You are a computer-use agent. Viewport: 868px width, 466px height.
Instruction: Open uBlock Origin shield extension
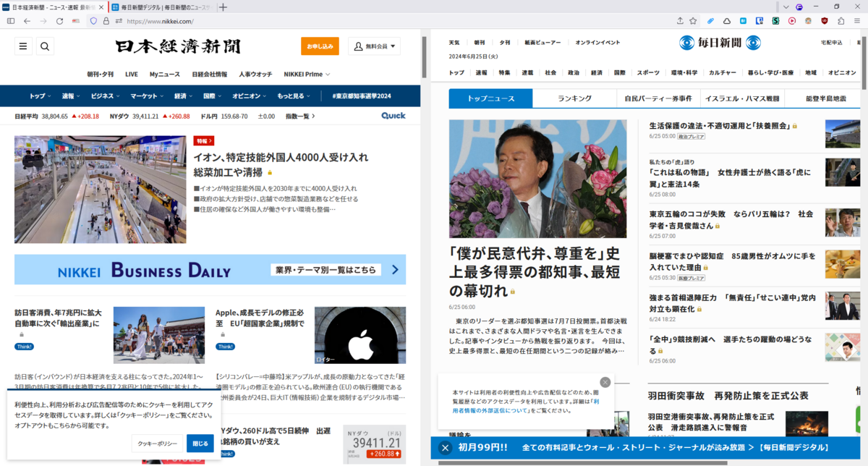(825, 21)
